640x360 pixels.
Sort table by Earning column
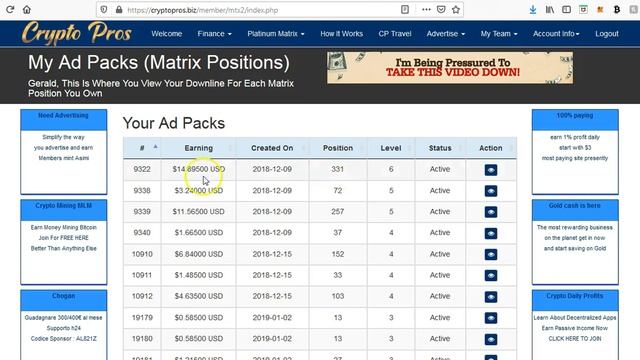pos(198,148)
